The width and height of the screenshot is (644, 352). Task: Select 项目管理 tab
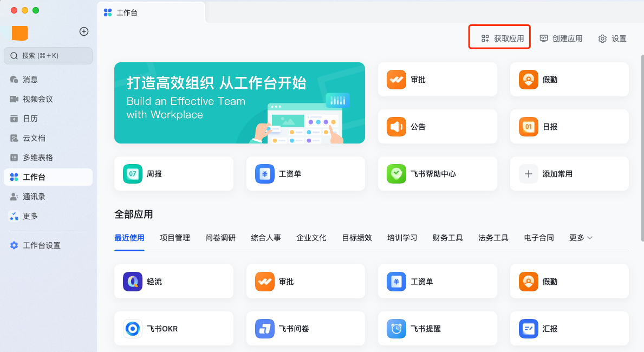(x=174, y=238)
